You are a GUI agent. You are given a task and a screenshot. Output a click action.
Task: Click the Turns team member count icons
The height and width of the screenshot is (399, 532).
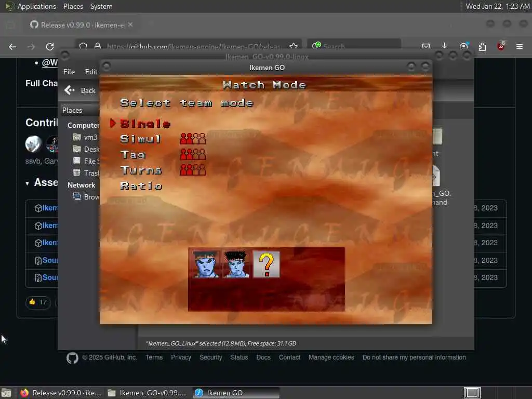point(193,170)
